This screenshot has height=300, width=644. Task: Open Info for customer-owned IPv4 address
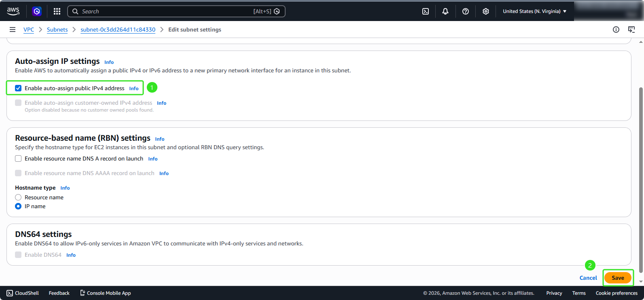tap(162, 103)
